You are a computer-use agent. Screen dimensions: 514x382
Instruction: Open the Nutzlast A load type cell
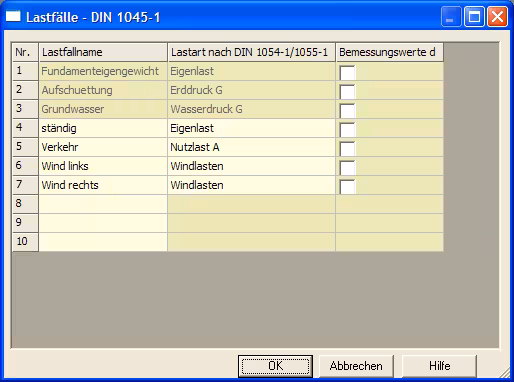(252, 147)
